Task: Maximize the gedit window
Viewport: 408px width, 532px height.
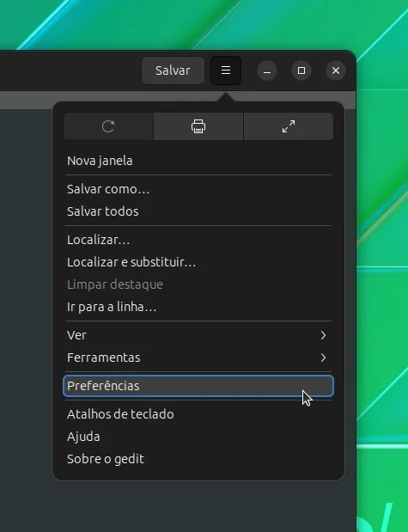Action: [x=301, y=70]
